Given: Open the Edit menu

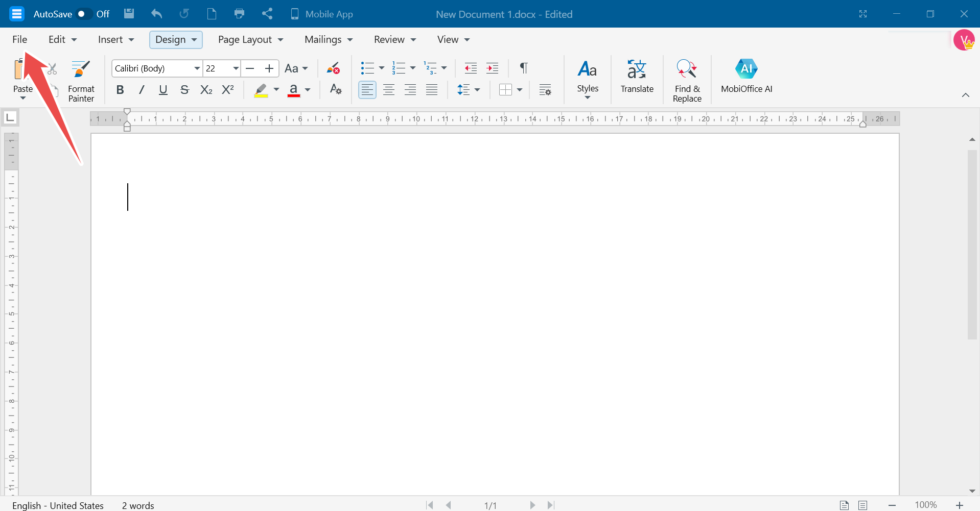Looking at the screenshot, I should [x=62, y=39].
